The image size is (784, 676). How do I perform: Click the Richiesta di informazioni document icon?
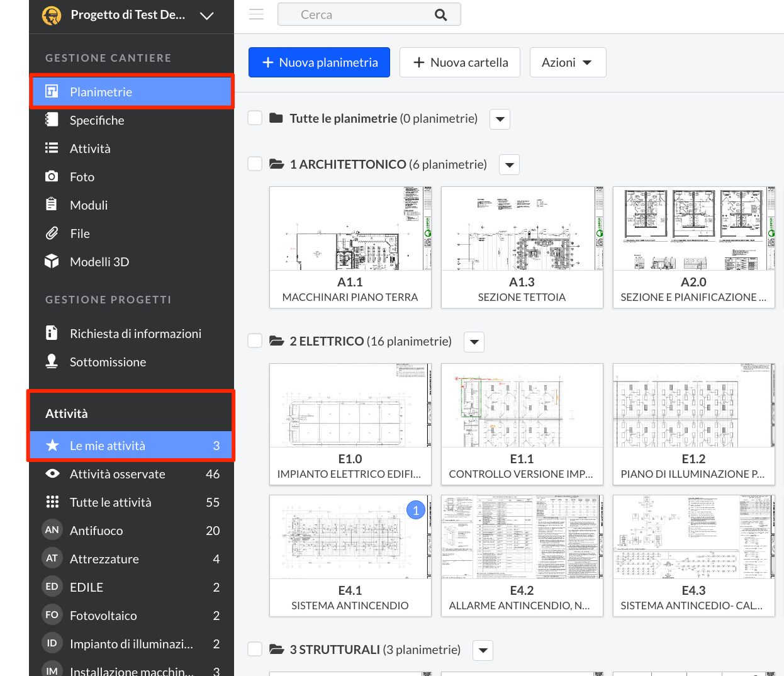coord(52,332)
